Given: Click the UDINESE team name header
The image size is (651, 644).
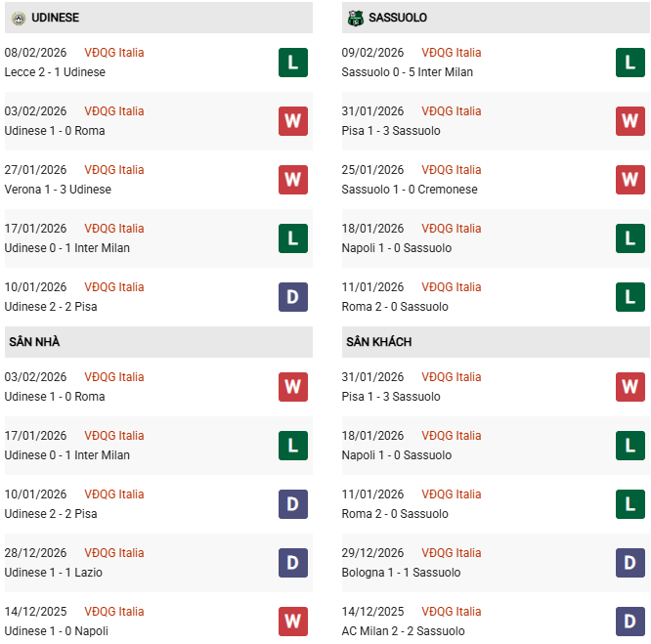Looking at the screenshot, I should coord(56,18).
